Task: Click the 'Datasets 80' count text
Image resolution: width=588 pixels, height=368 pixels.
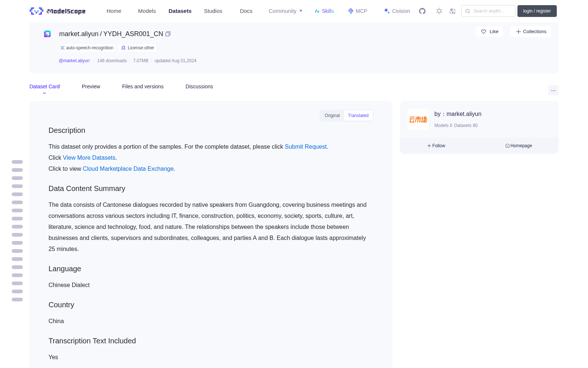Action: [x=466, y=125]
